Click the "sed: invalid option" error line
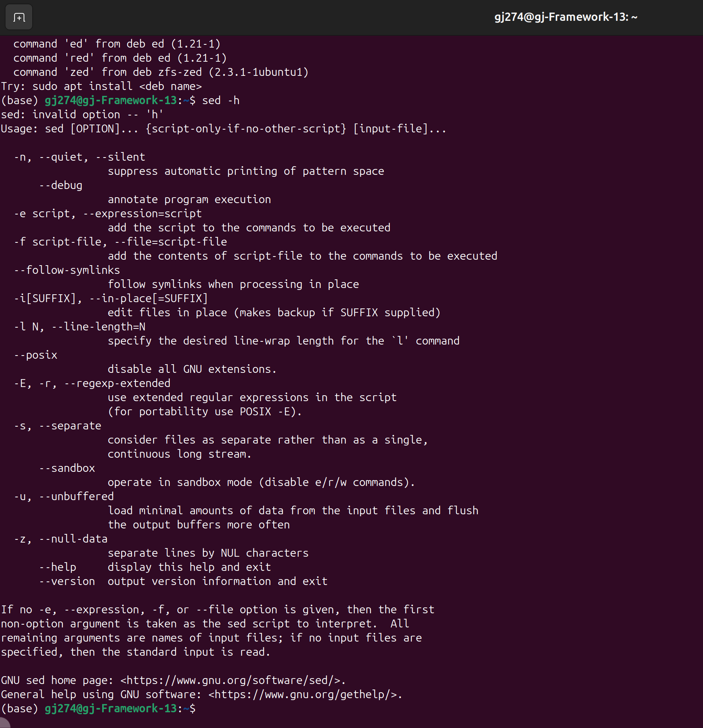The height and width of the screenshot is (728, 703). coord(82,114)
